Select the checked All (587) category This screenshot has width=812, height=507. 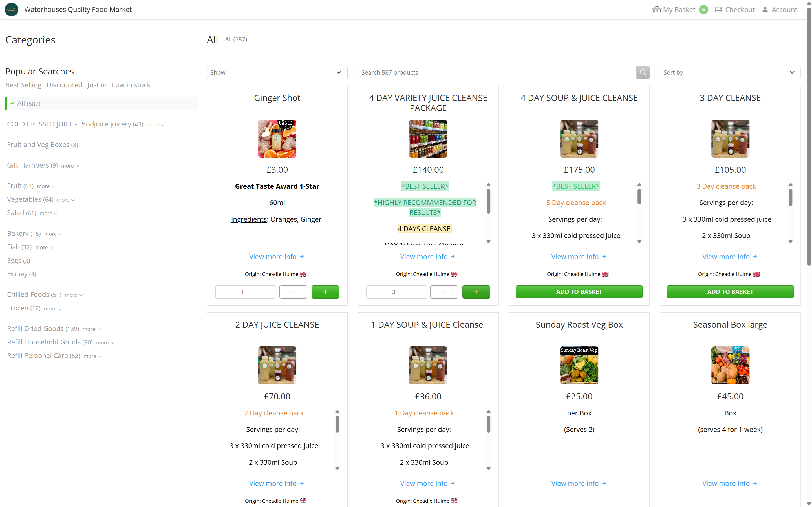29,104
